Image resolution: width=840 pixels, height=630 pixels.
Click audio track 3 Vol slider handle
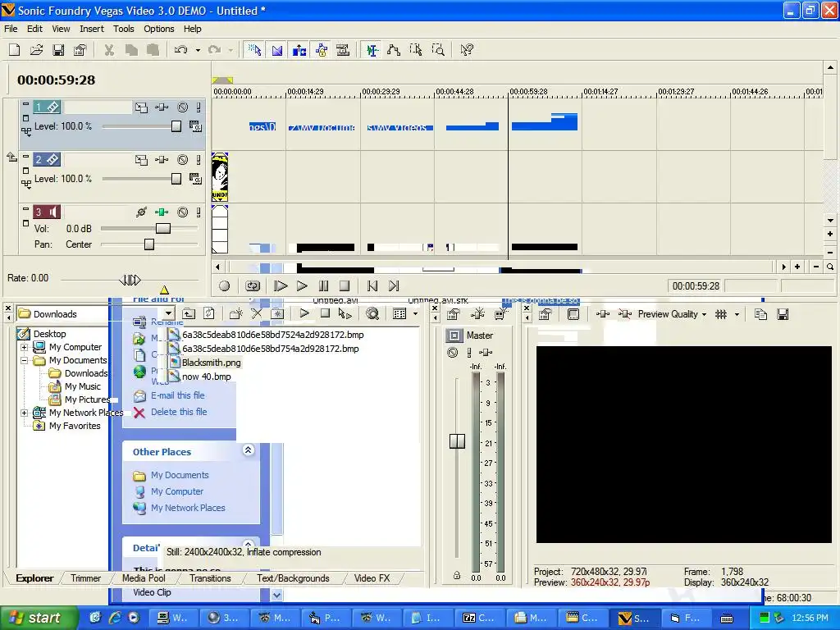click(x=163, y=229)
